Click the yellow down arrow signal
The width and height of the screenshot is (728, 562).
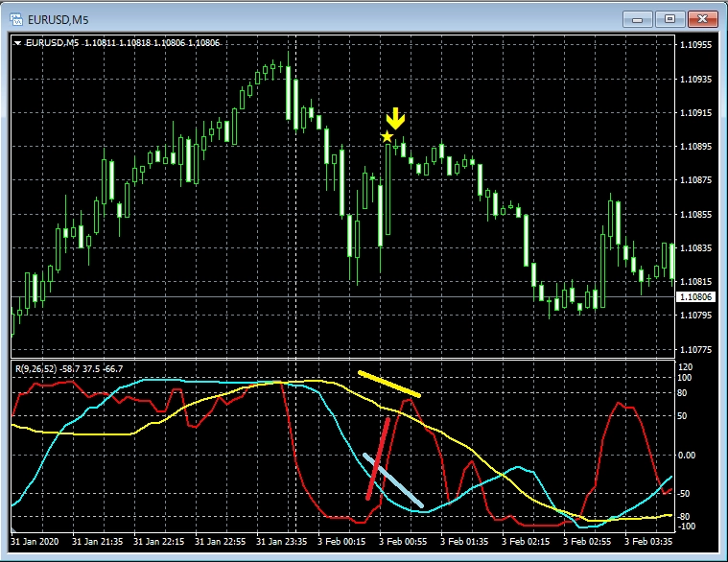[x=396, y=119]
